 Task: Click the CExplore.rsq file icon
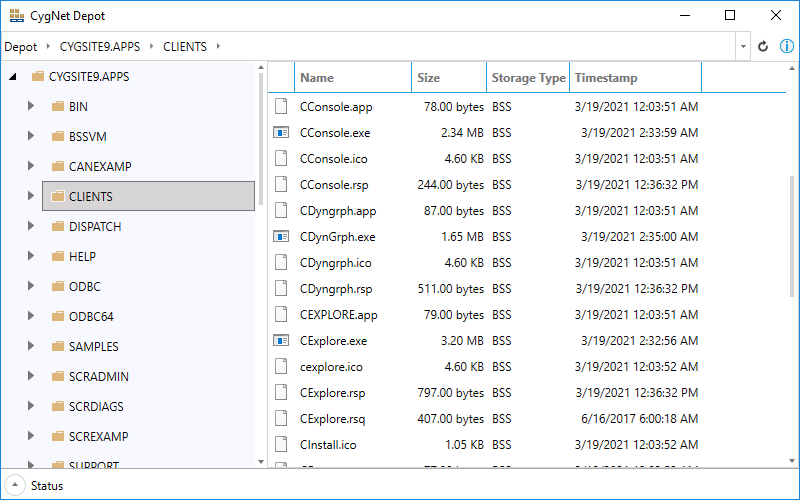[x=281, y=419]
